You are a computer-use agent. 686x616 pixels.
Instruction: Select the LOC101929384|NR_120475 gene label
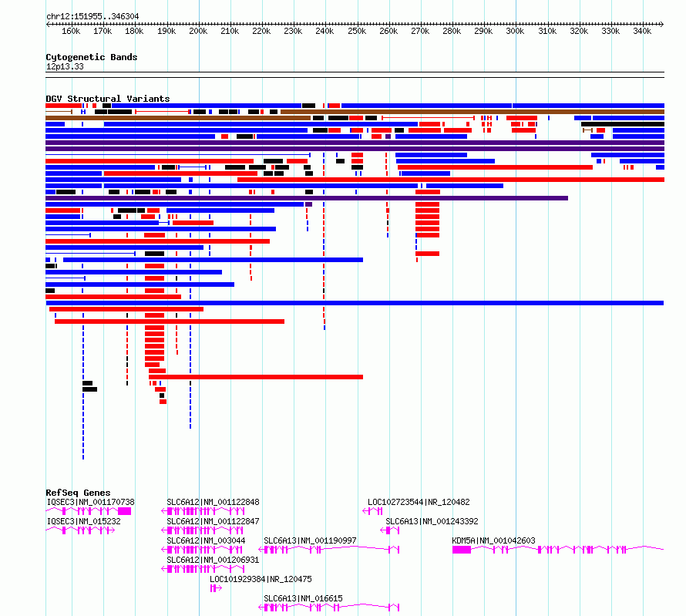pyautogui.click(x=261, y=579)
